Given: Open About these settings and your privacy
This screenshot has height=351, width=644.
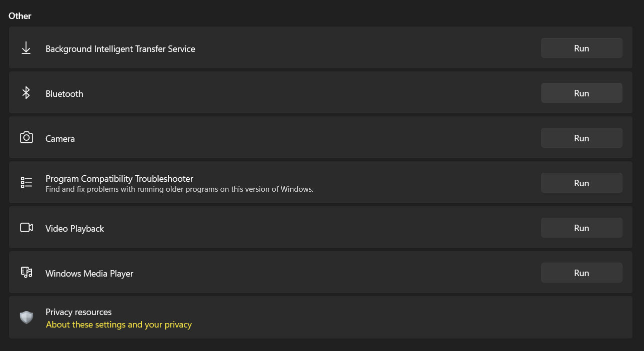Looking at the screenshot, I should pyautogui.click(x=119, y=325).
